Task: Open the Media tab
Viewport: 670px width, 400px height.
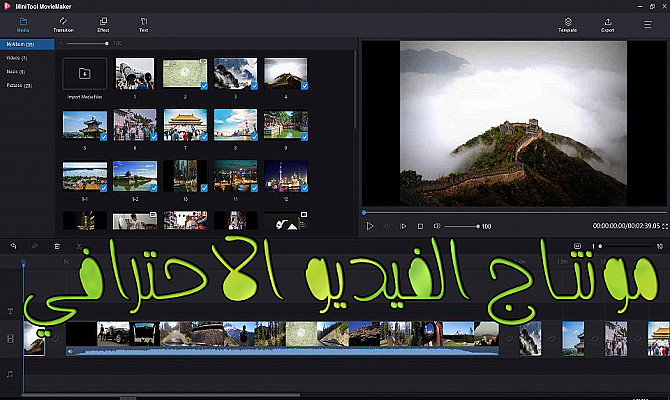Action: pos(23,25)
